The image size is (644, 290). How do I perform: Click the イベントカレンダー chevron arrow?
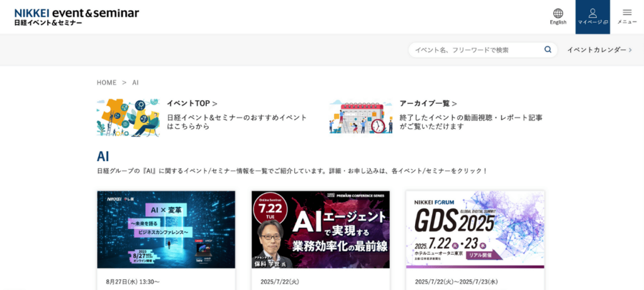click(x=630, y=50)
